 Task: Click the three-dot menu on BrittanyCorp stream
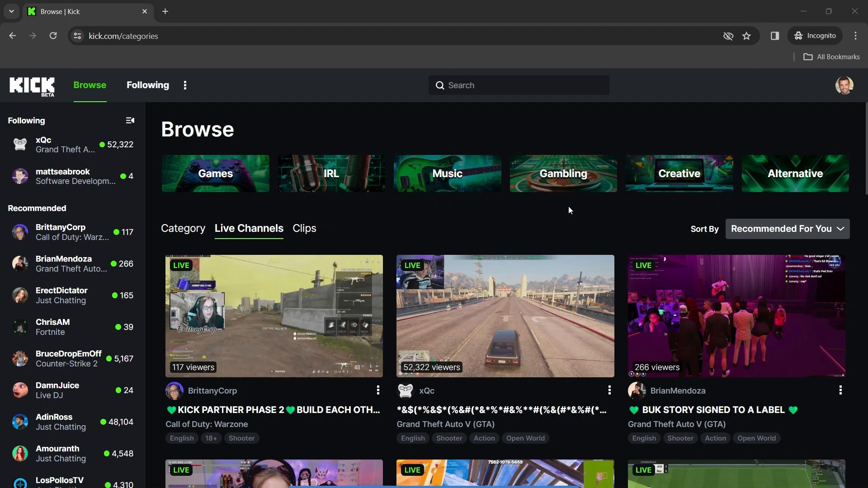pyautogui.click(x=378, y=391)
